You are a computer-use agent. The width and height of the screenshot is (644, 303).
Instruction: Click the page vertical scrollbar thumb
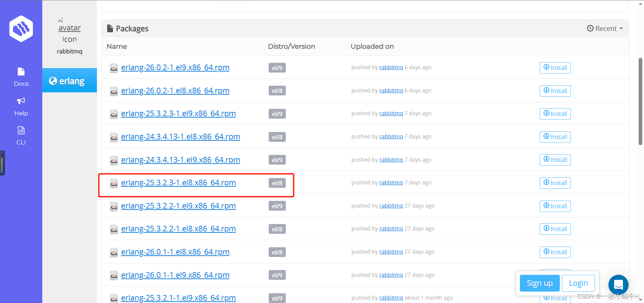click(x=640, y=101)
